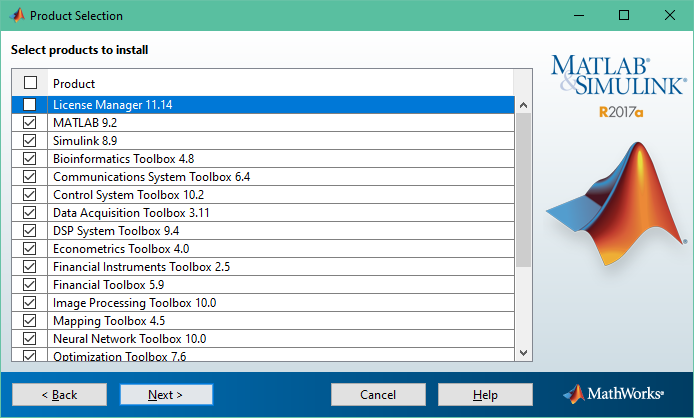Uncheck the Mapping Toolbox 4.5 checkbox
694x418 pixels.
(30, 321)
